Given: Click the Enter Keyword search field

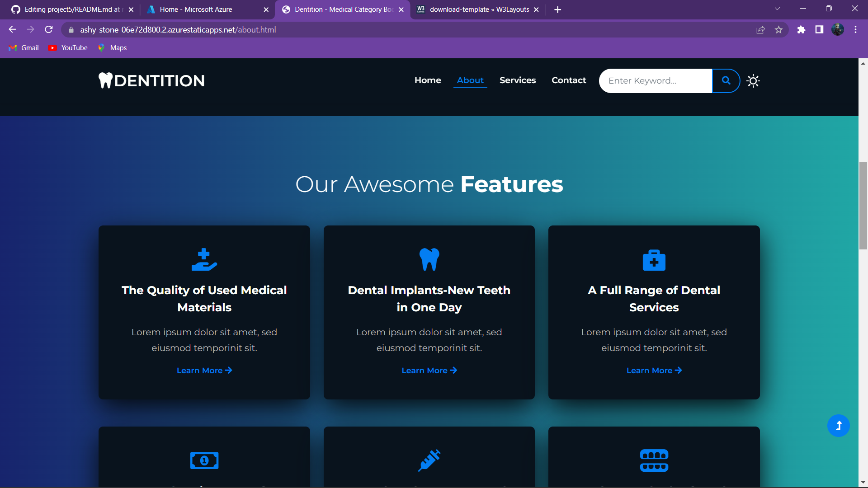Looking at the screenshot, I should click(655, 80).
